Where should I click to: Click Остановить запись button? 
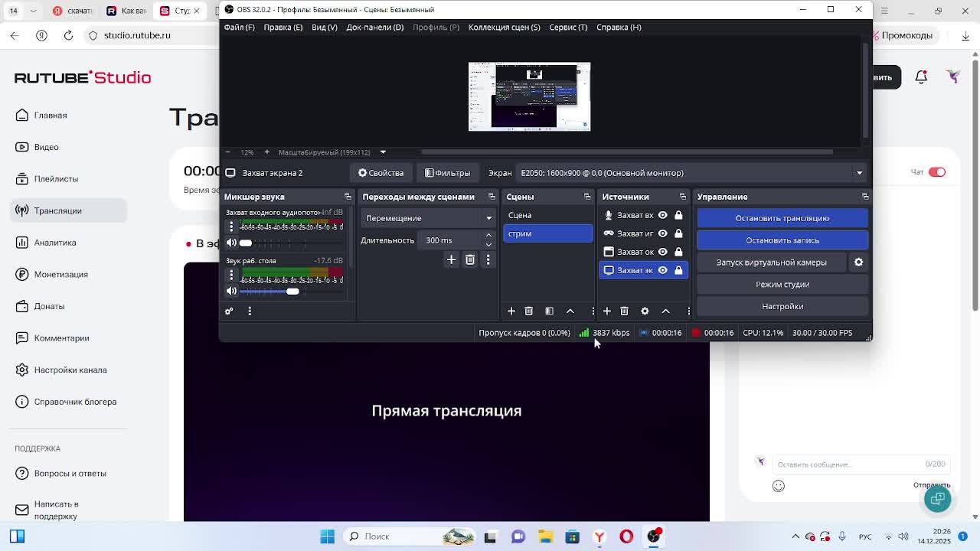[782, 240]
